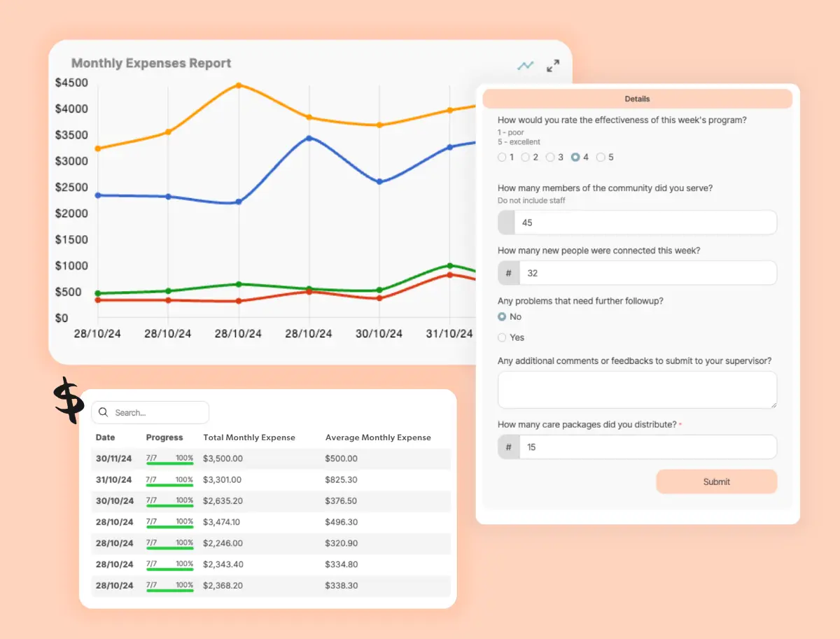Submit the weekly program form
Viewport: 840px width, 639px height.
coord(716,482)
